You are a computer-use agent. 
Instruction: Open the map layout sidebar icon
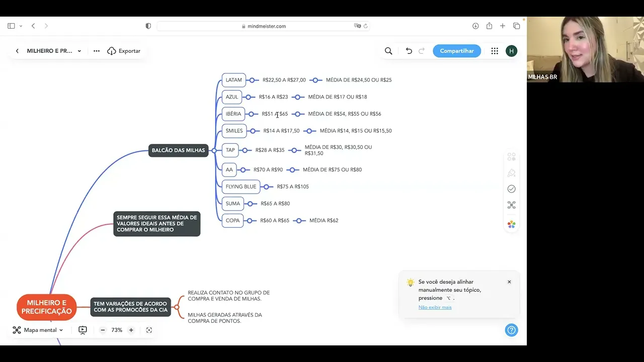tap(512, 205)
